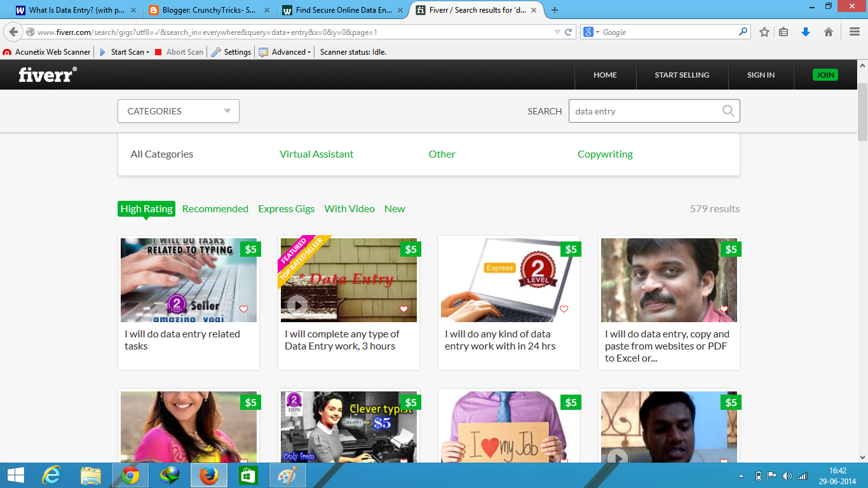Go to the Firefox home page icon

tap(829, 32)
